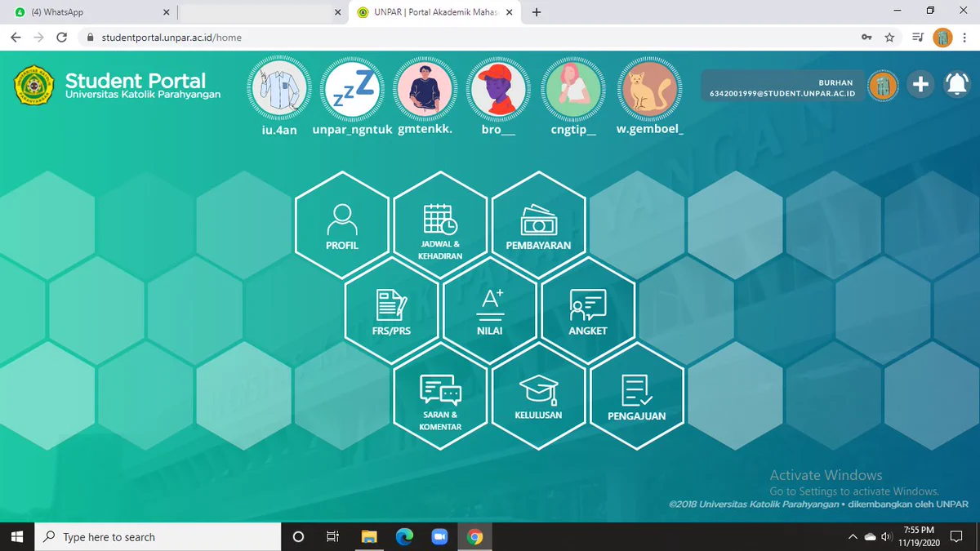Open Chrome profile avatar

pyautogui.click(x=942, y=37)
